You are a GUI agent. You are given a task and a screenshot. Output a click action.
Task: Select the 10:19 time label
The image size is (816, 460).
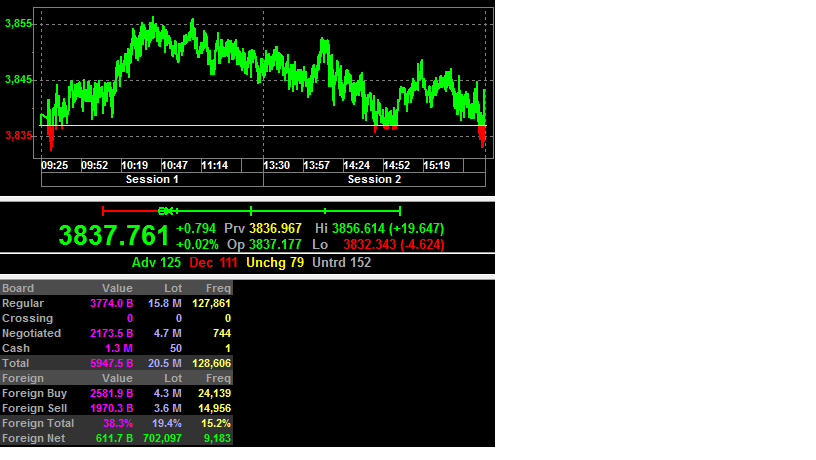pyautogui.click(x=135, y=165)
